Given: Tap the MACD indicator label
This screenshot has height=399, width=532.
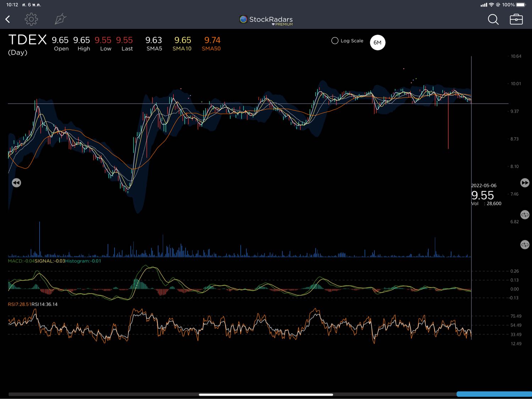Looking at the screenshot, I should [21, 261].
